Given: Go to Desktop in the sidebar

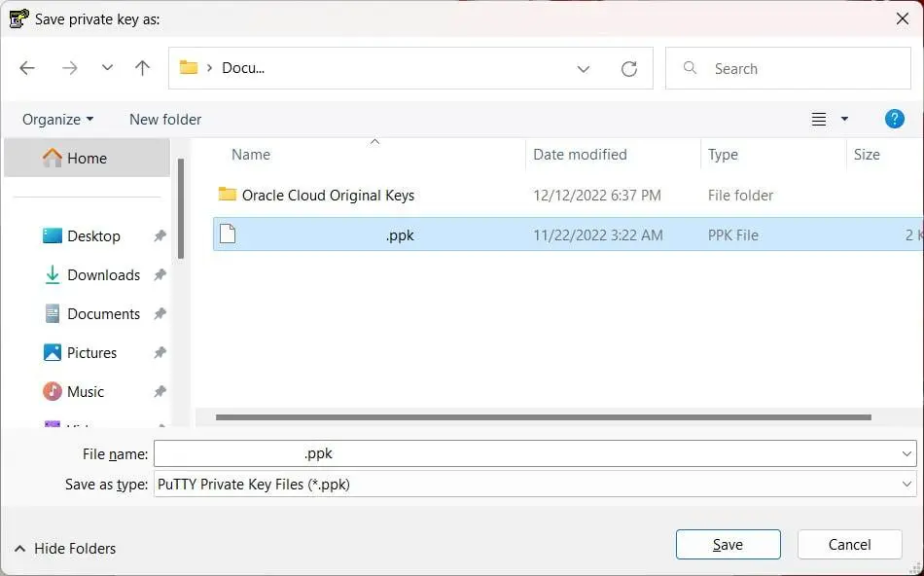Looking at the screenshot, I should 93,235.
